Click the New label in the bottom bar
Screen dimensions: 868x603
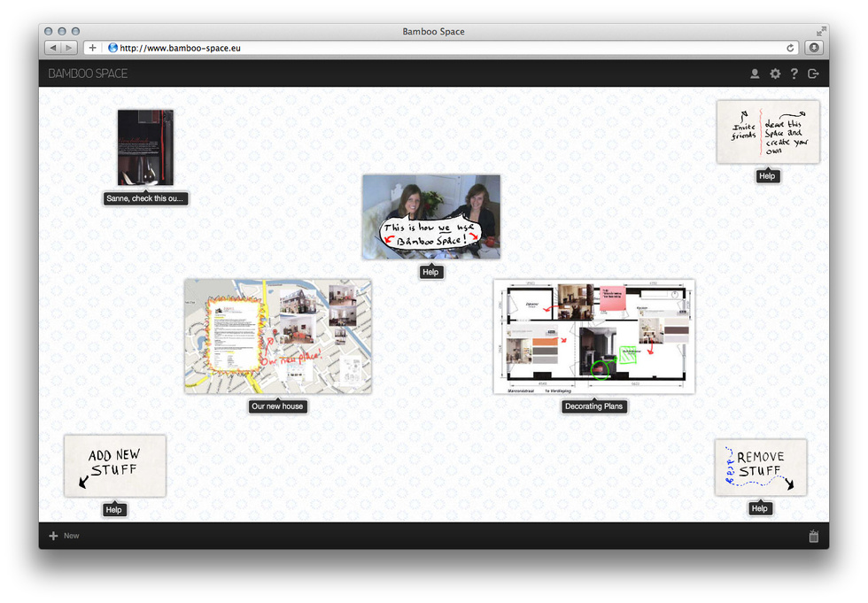[x=72, y=536]
